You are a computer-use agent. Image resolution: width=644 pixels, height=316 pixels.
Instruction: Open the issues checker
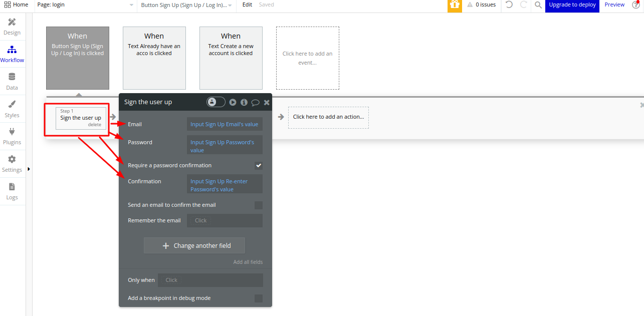[x=481, y=5]
